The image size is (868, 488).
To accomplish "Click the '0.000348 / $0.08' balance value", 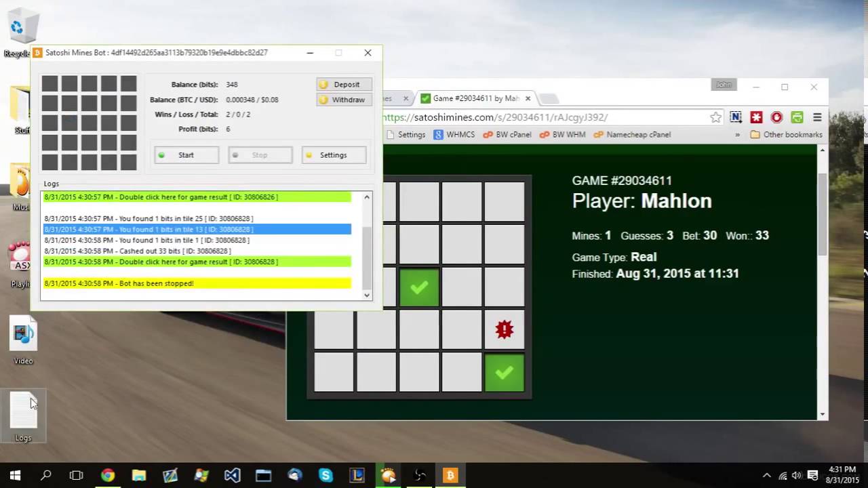I will point(252,100).
